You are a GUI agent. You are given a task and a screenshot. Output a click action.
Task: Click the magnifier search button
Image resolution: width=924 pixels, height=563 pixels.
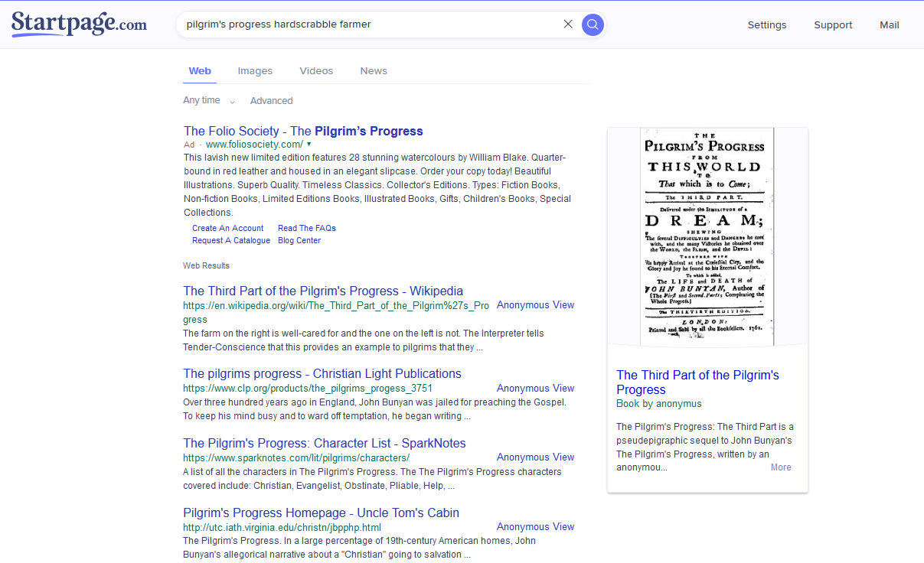[593, 24]
